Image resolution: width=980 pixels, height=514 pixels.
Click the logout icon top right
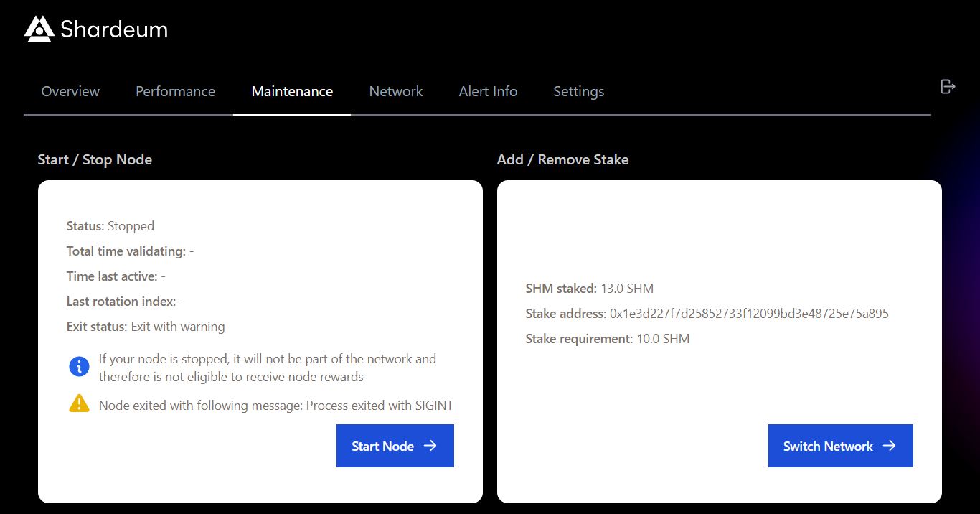point(948,85)
